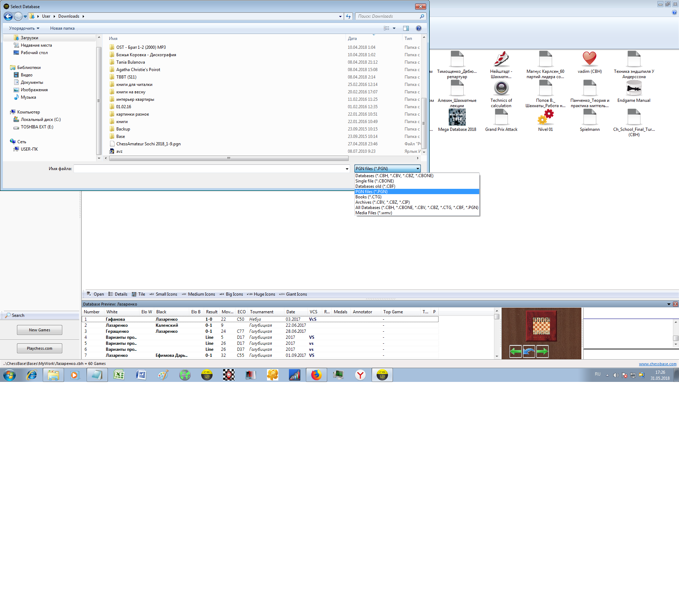
Task: Click the Open button in database view toolbar
Action: coord(95,294)
